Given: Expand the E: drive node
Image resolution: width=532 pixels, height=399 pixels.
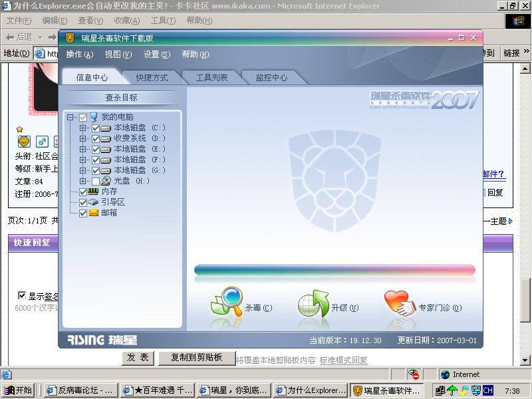Looking at the screenshot, I should (x=82, y=149).
